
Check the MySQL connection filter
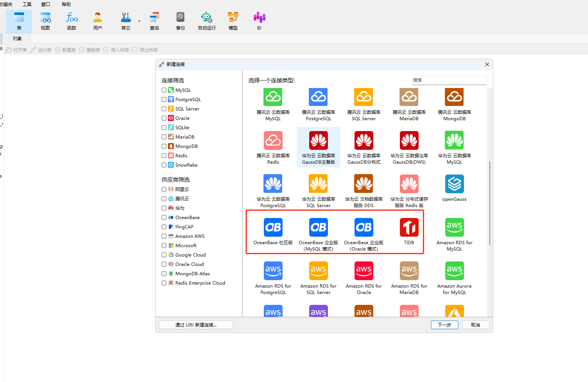pyautogui.click(x=164, y=90)
